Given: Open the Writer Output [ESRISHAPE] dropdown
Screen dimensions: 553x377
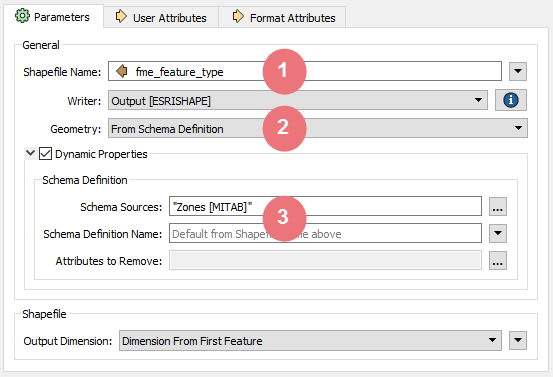Looking at the screenshot, I should click(298, 101).
